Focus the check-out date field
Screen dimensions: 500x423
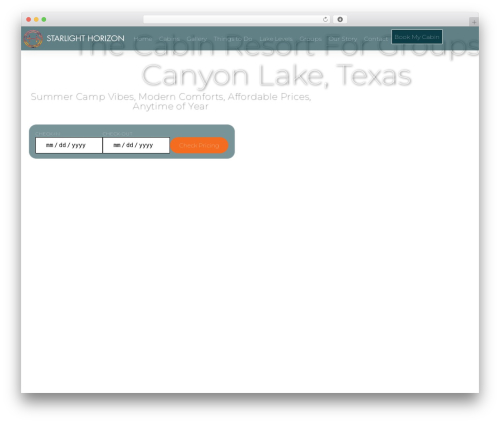point(136,145)
